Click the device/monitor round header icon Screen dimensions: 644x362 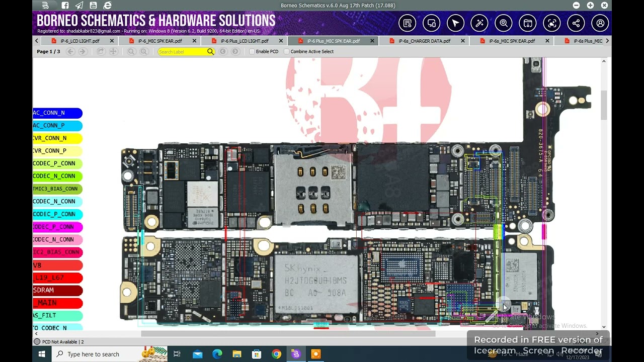point(431,23)
